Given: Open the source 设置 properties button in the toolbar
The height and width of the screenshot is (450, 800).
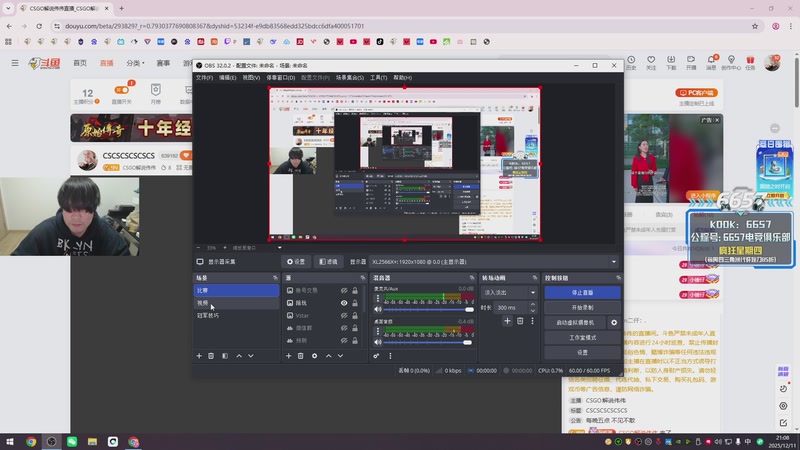Looking at the screenshot, I should [296, 262].
